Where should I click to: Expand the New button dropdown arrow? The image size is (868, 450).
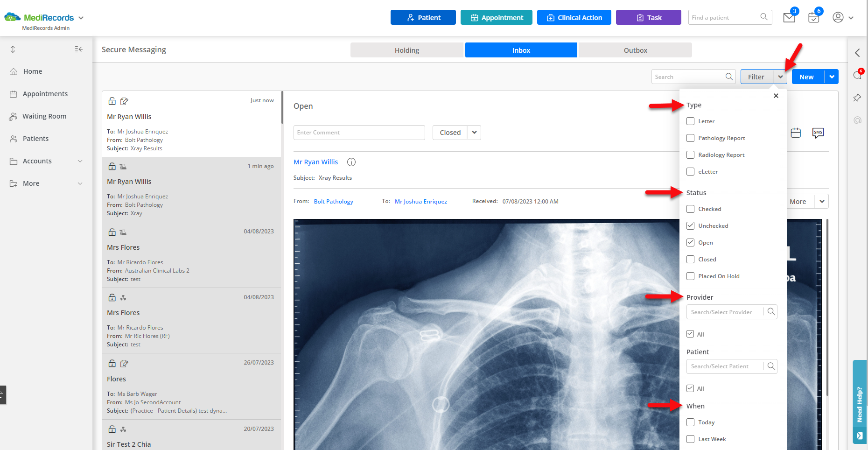[832, 77]
